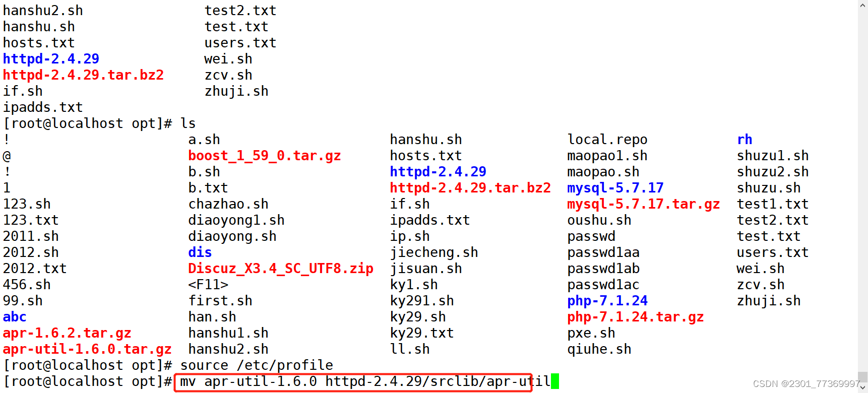Click 'b.txt' file name
This screenshot has width=868, height=393.
(208, 188)
